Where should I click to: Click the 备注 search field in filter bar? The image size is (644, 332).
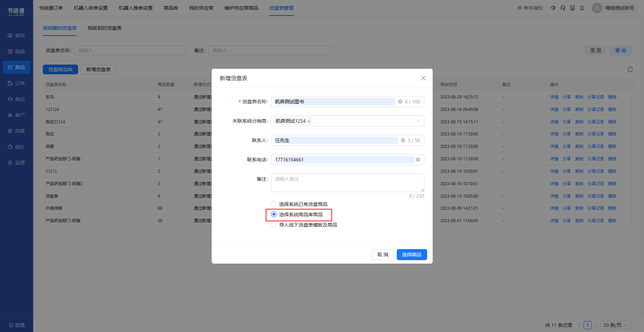(271, 50)
